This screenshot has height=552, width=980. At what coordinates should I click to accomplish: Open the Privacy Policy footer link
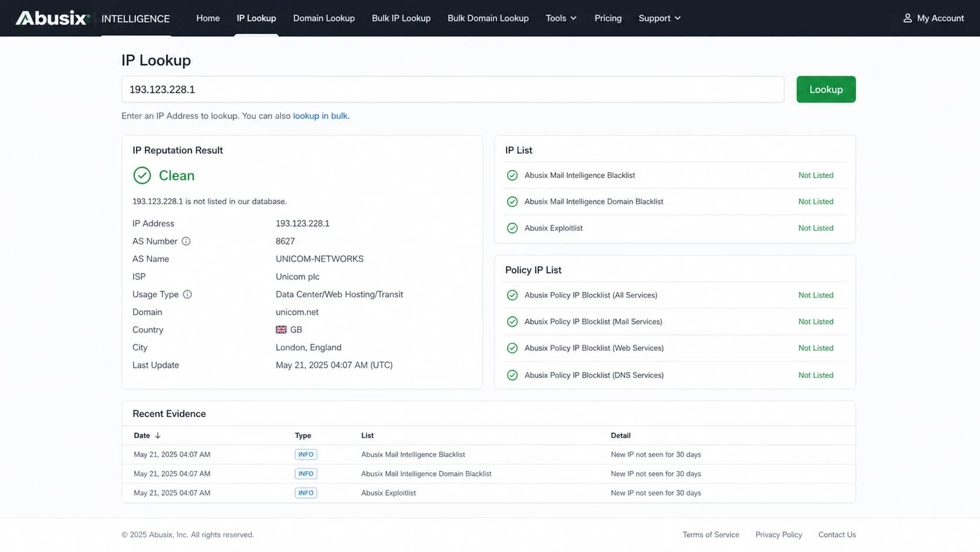click(x=778, y=535)
